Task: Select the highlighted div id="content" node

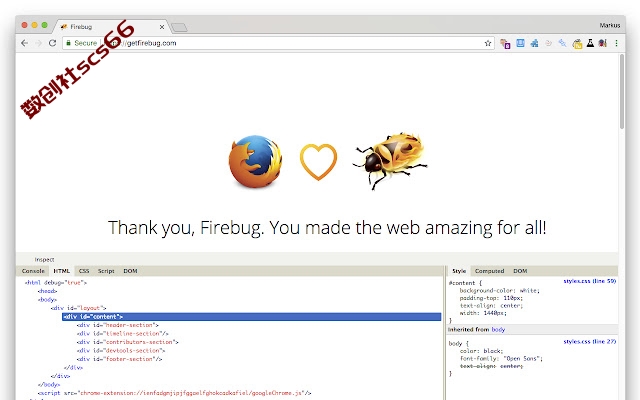Action: click(x=251, y=317)
